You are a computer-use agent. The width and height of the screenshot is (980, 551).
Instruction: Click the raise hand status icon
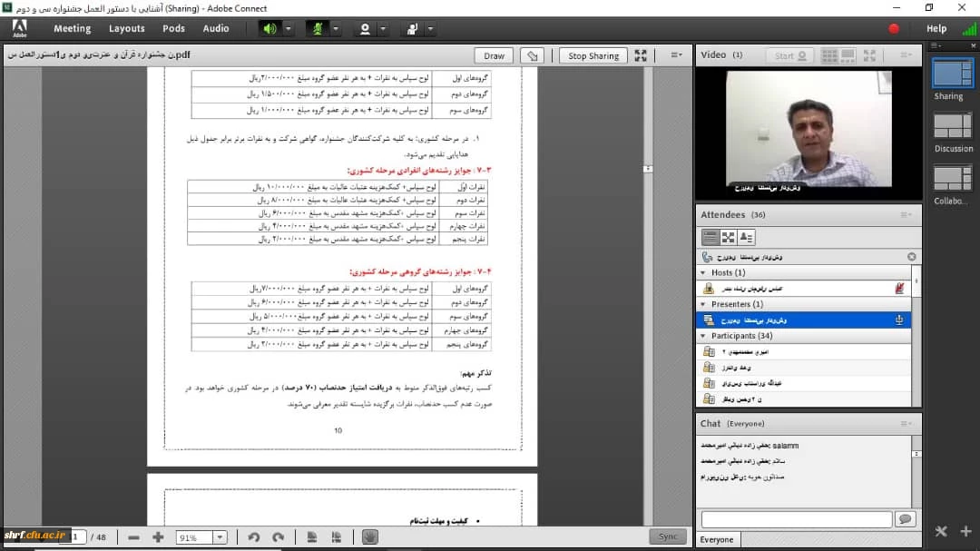(x=412, y=28)
